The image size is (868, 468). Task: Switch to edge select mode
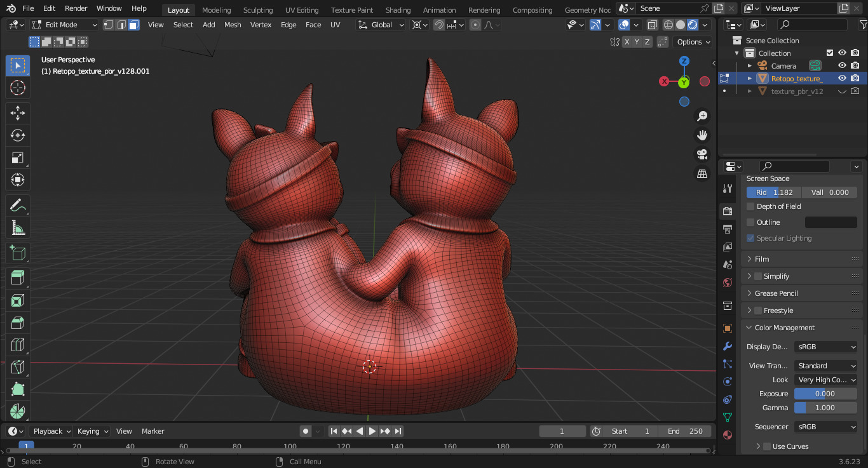tap(121, 25)
